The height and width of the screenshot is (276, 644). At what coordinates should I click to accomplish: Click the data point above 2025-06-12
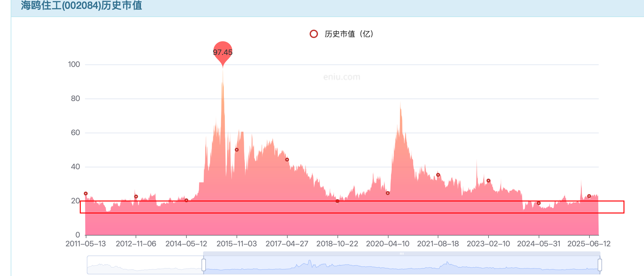point(589,196)
